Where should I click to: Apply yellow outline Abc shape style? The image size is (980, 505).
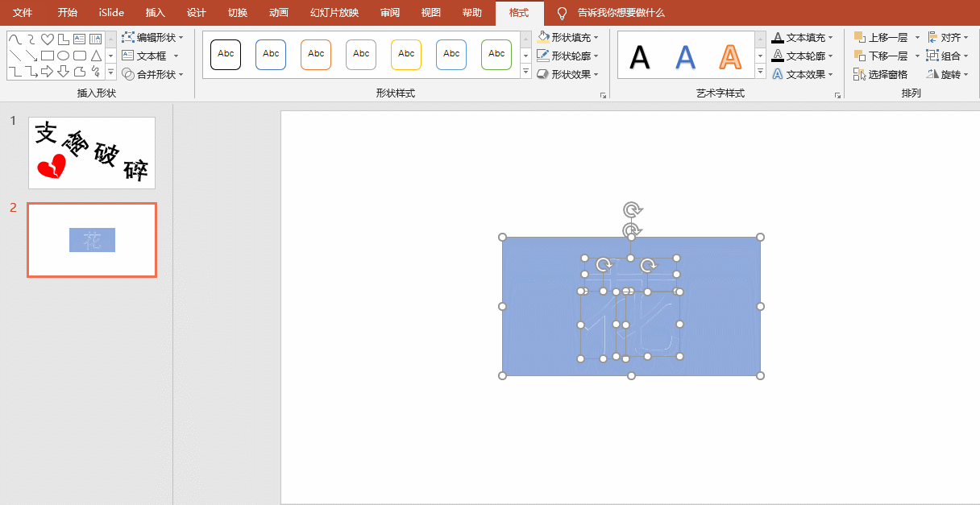coord(406,54)
